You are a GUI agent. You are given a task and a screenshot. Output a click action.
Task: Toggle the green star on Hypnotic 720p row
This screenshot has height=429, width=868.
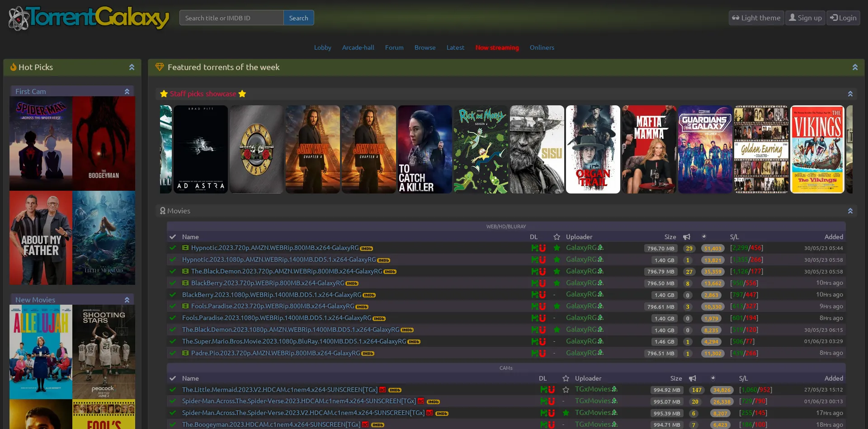pyautogui.click(x=557, y=248)
